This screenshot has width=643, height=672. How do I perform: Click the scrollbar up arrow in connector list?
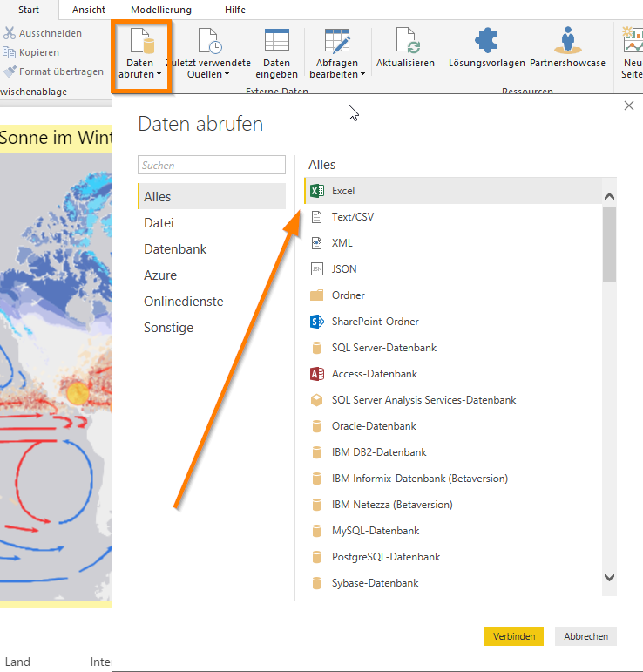tap(609, 197)
